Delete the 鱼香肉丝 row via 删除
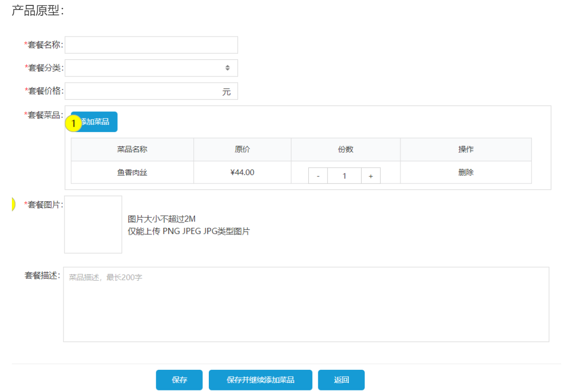573x392 pixels. (466, 173)
